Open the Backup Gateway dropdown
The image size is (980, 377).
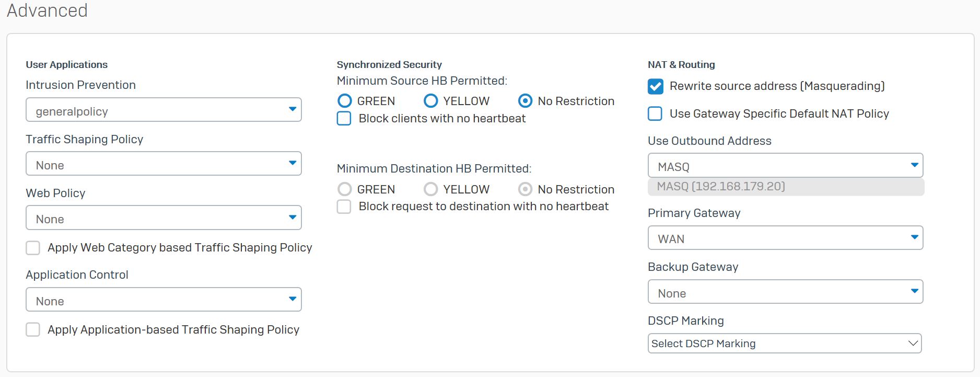click(786, 292)
